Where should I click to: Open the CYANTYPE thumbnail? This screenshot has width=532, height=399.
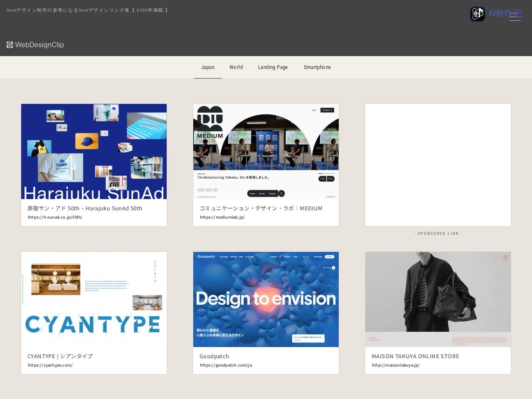pyautogui.click(x=94, y=299)
